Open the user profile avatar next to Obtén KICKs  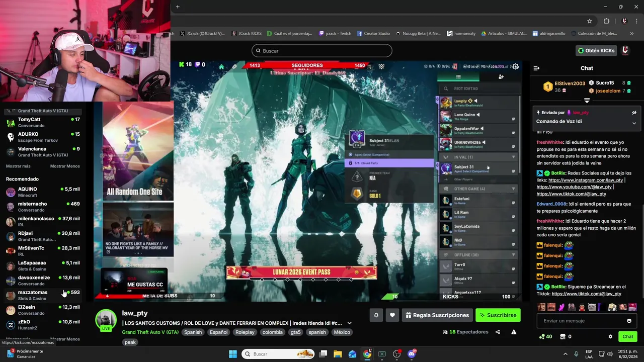[x=625, y=51]
